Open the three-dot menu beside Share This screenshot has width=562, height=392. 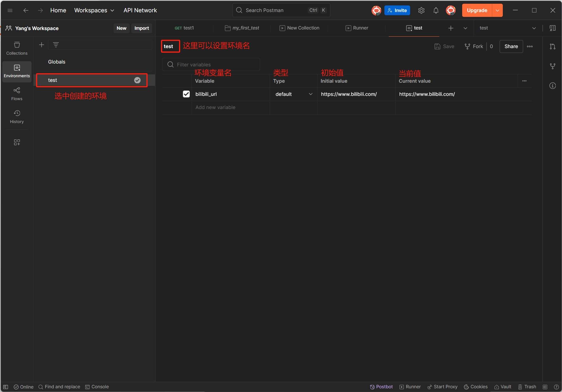pos(530,46)
